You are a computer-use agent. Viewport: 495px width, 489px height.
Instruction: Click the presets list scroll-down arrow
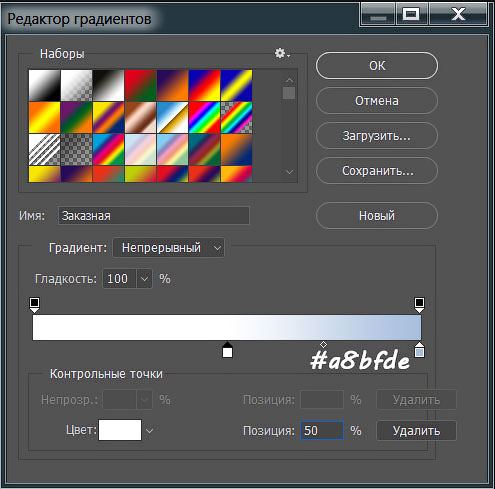(x=289, y=172)
